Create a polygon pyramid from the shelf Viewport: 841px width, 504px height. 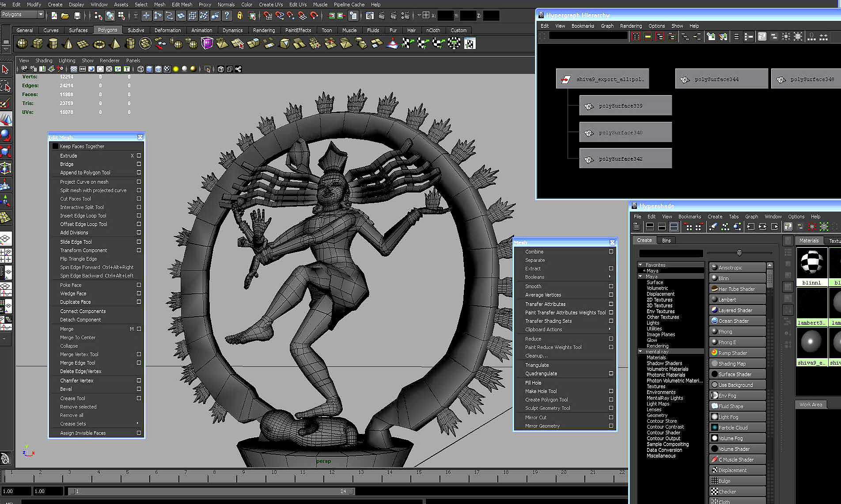(114, 43)
